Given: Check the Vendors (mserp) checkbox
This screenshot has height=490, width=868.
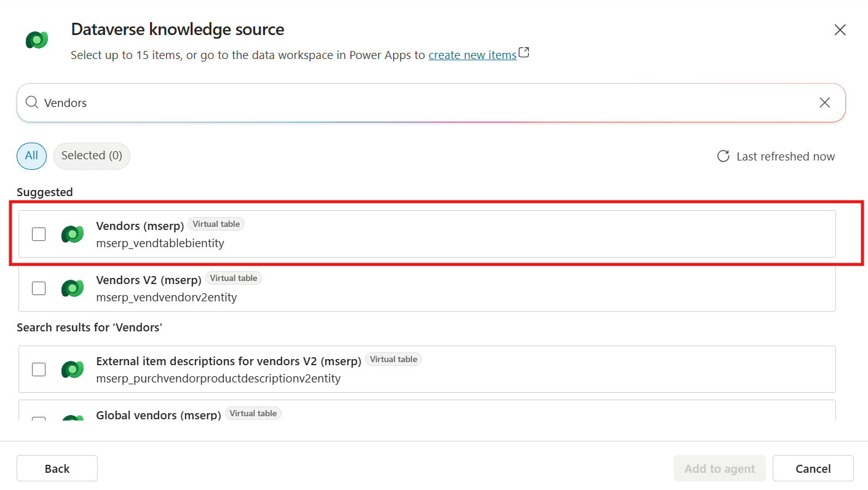Looking at the screenshot, I should [39, 234].
